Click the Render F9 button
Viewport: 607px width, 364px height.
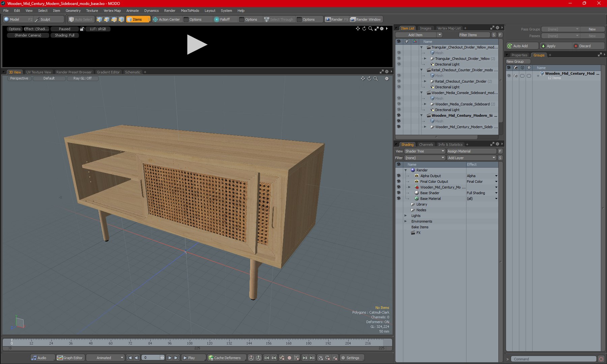(x=336, y=20)
